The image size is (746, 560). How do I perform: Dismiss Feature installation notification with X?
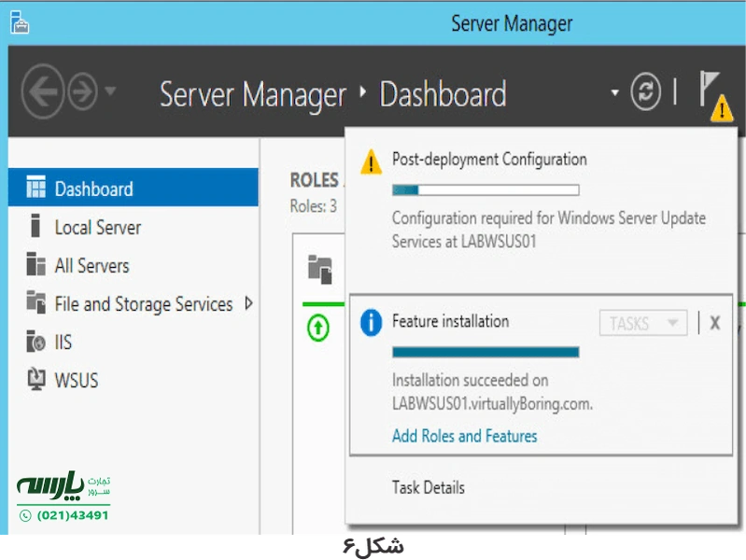pyautogui.click(x=714, y=323)
